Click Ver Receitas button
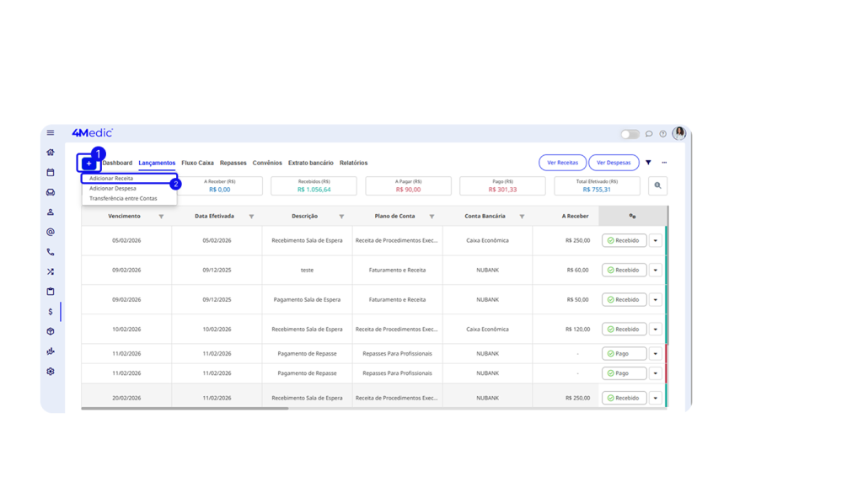Screen dimensions: 863x504 tap(562, 163)
